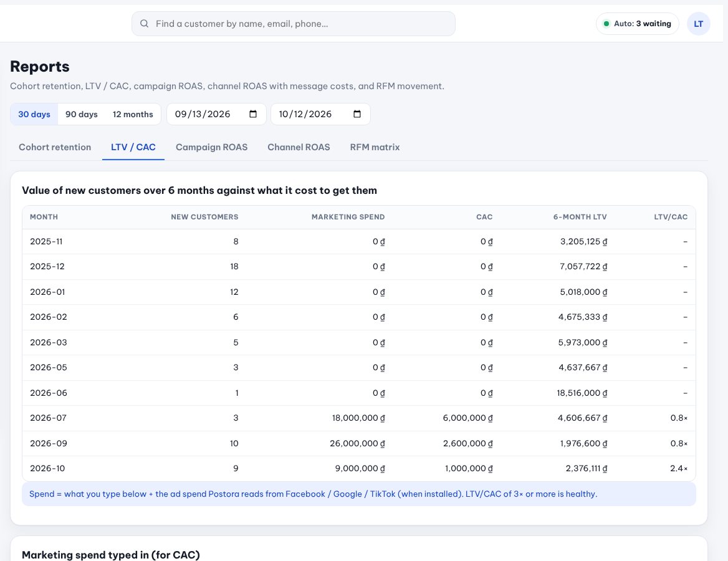Select the 2026-01 month row label
This screenshot has height=561, width=728.
tap(47, 292)
